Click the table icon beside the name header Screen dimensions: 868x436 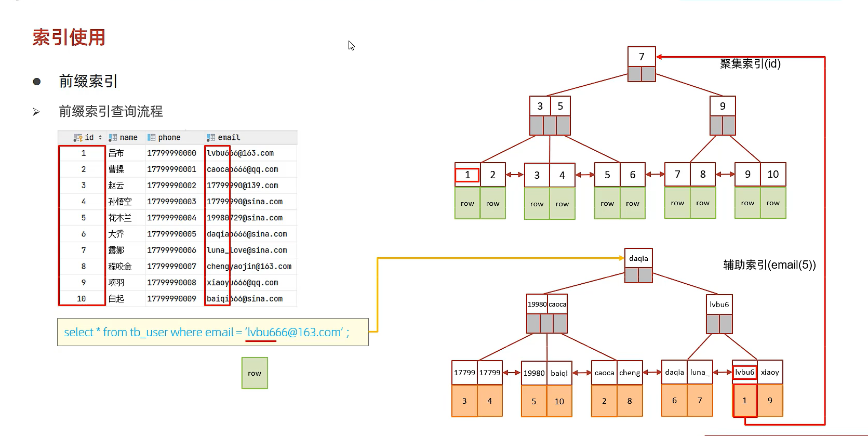coord(113,138)
